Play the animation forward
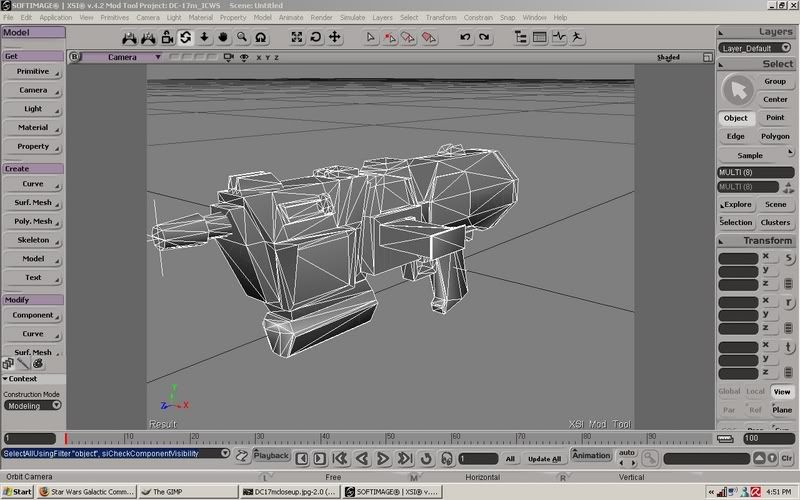The width and height of the screenshot is (800, 500). (383, 458)
